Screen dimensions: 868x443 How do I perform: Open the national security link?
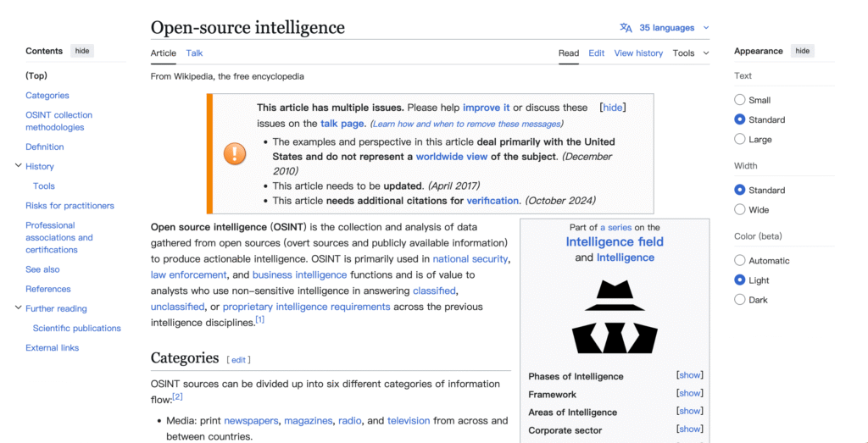point(470,259)
